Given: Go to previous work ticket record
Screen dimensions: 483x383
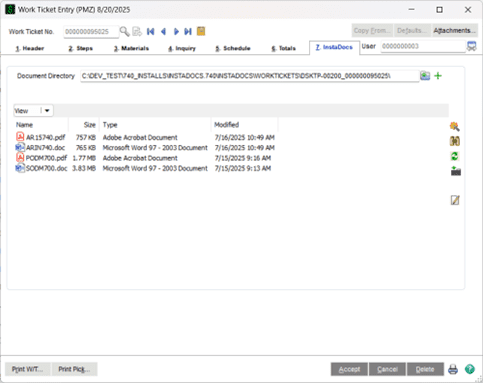Looking at the screenshot, I should [x=163, y=31].
